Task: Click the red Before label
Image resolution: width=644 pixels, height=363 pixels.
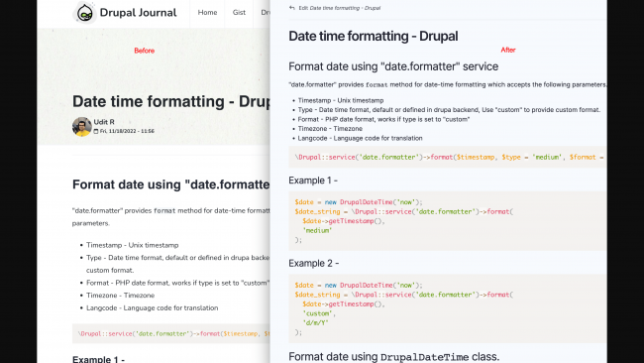Action: [145, 51]
